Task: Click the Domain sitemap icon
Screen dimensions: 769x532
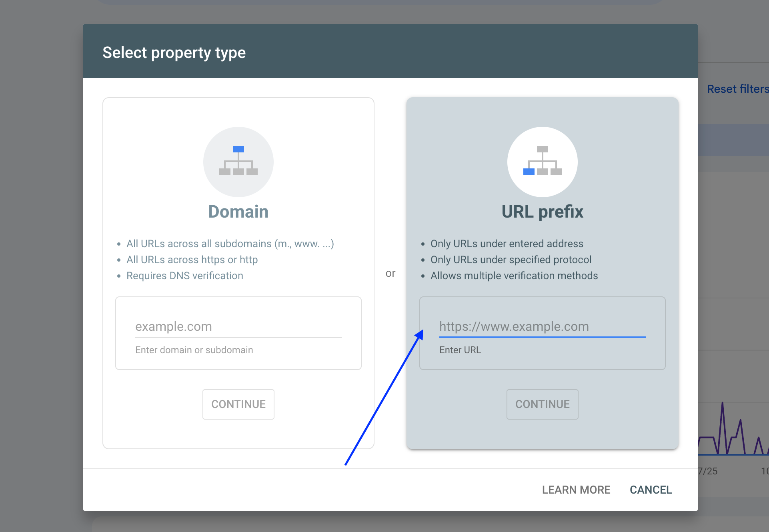Action: coord(238,162)
